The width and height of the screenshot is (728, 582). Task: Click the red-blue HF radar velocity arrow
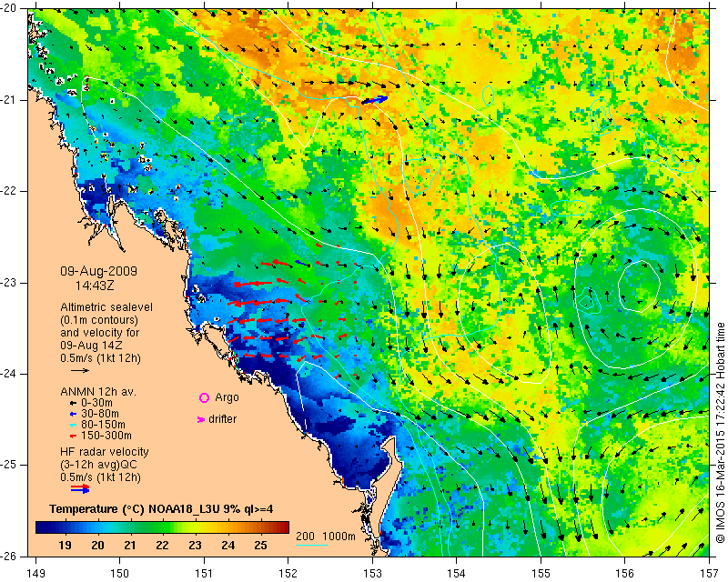(x=80, y=488)
